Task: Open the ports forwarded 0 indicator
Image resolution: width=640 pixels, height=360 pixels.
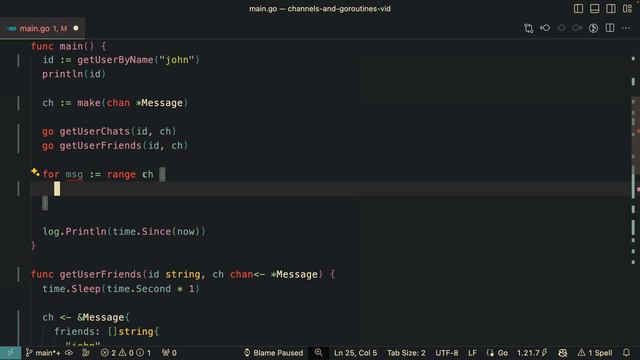Action: [x=169, y=353]
